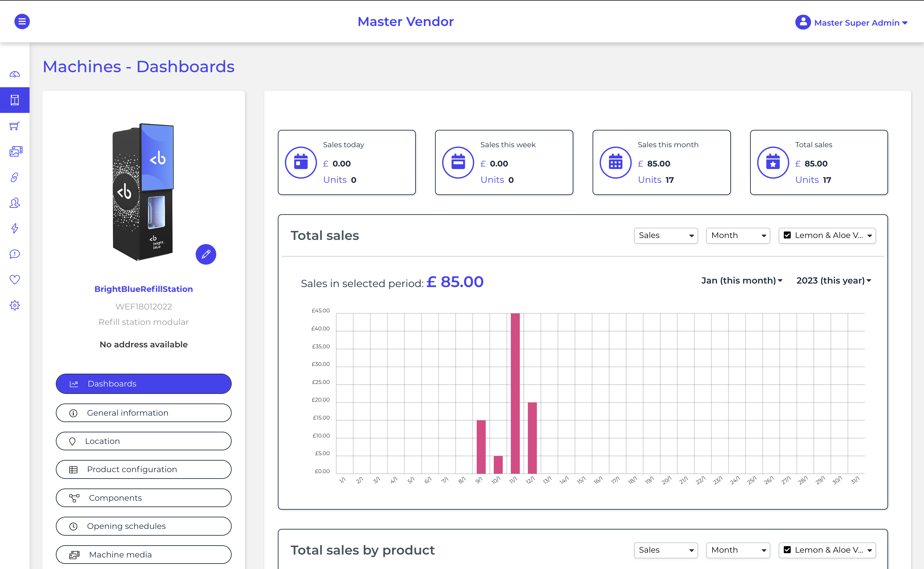Open the users sidebar icon
Screen dimensions: 924x569
coord(15,203)
